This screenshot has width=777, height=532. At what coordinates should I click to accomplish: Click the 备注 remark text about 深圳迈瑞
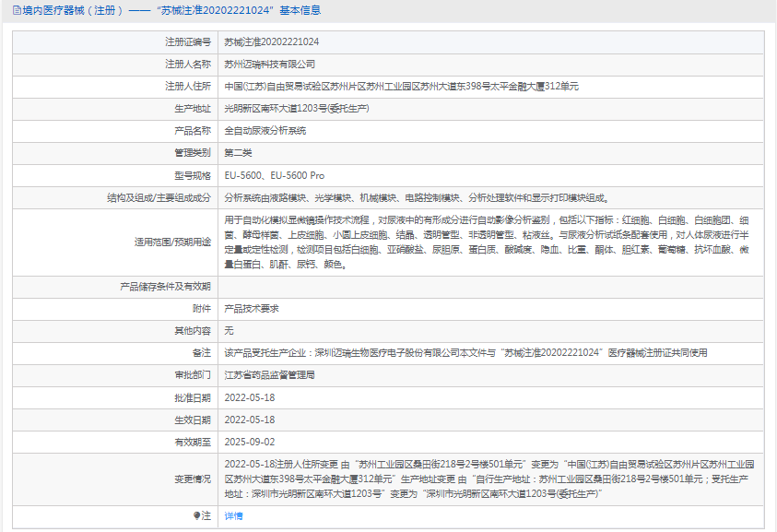coord(465,353)
